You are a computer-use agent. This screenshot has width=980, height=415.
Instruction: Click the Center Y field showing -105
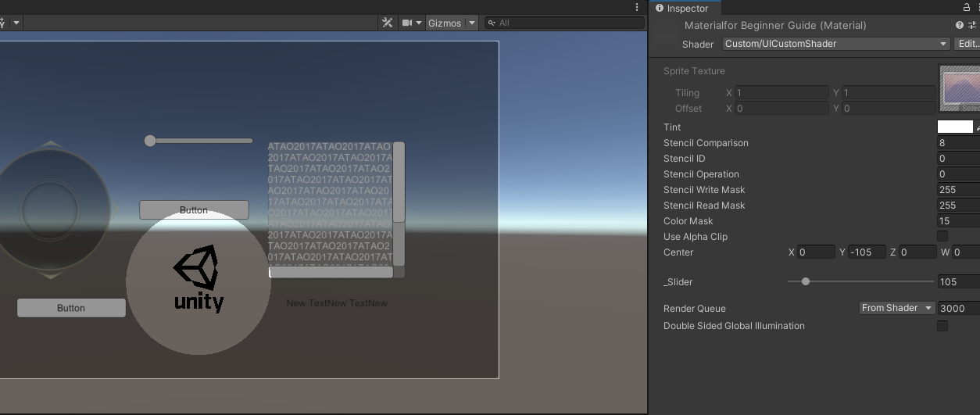click(x=867, y=252)
